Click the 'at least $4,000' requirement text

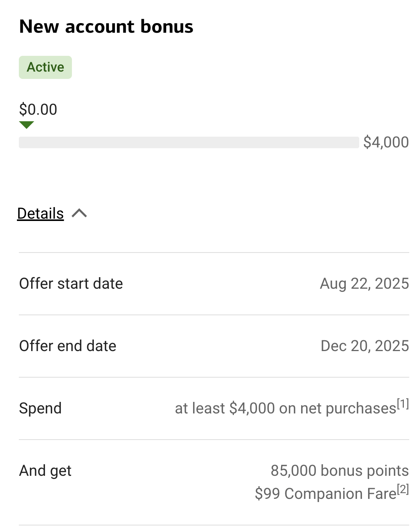point(225,408)
